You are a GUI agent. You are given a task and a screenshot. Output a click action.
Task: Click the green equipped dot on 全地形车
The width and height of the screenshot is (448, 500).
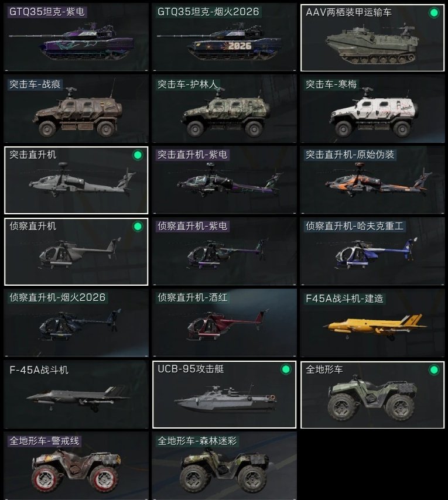click(x=433, y=370)
